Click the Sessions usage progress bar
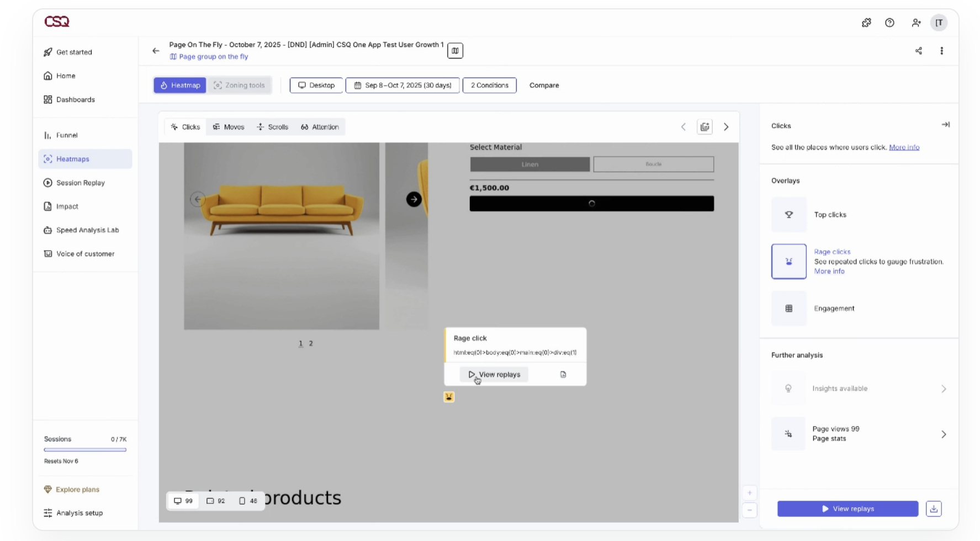Viewport: 980px width, 541px height. pyautogui.click(x=85, y=450)
